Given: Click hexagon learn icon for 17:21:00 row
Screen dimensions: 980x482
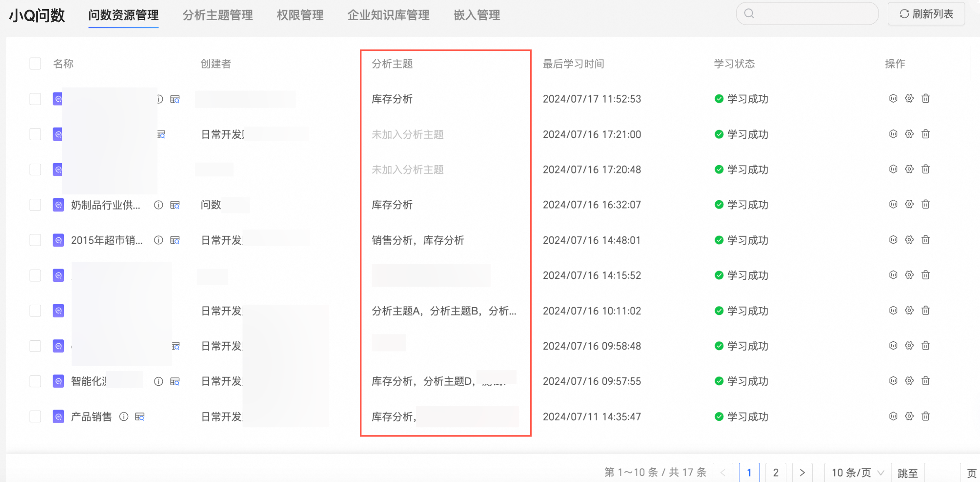Looking at the screenshot, I should click(893, 134).
